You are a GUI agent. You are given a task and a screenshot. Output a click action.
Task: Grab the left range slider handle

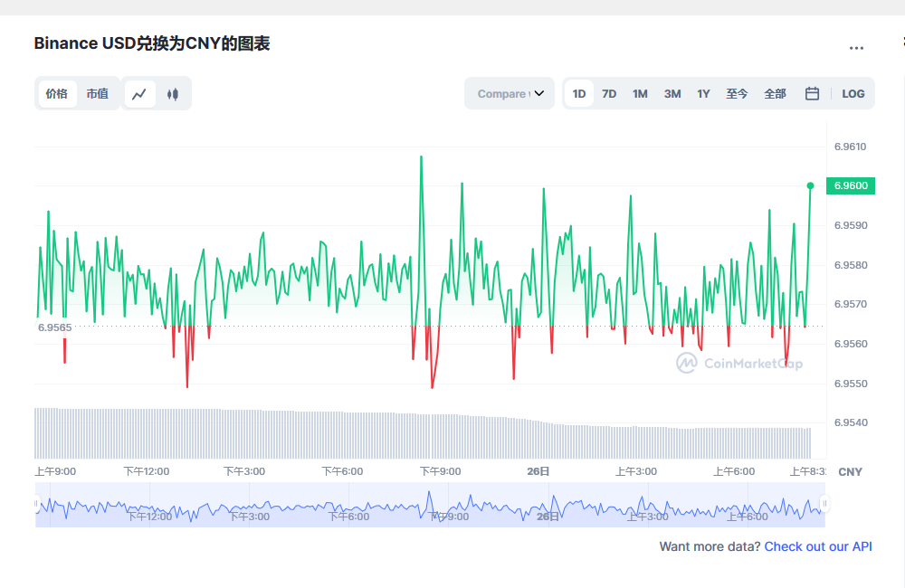click(x=36, y=504)
